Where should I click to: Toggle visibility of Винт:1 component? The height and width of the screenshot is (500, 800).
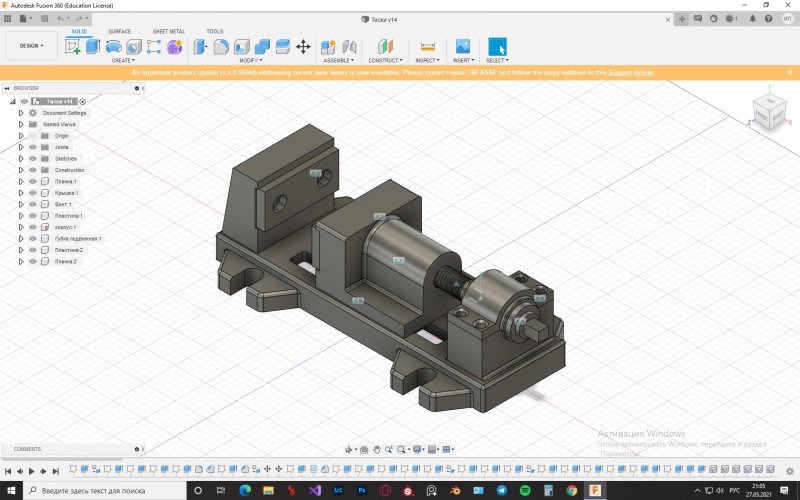pyautogui.click(x=32, y=204)
